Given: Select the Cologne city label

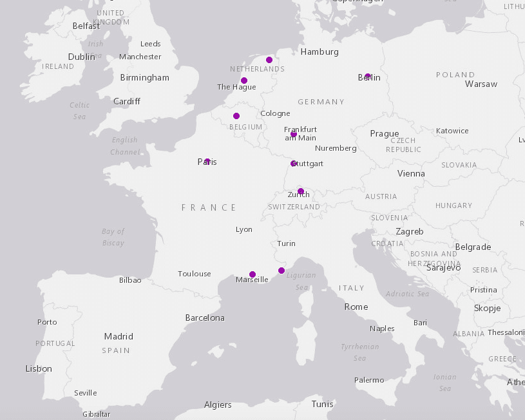Looking at the screenshot, I should pyautogui.click(x=275, y=113).
